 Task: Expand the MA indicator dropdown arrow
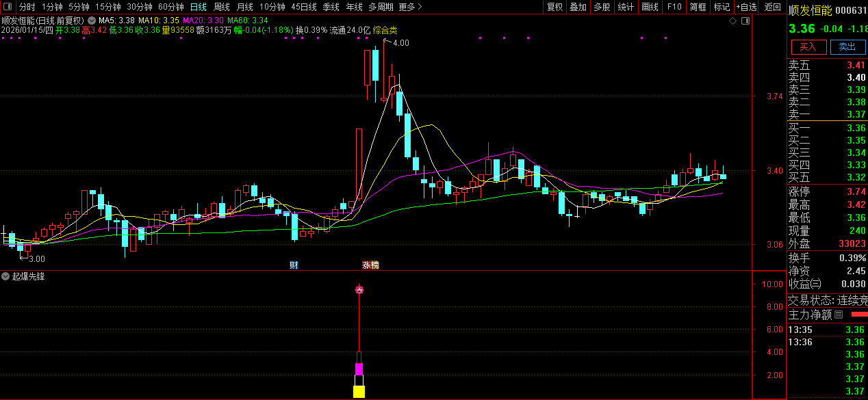coord(92,21)
